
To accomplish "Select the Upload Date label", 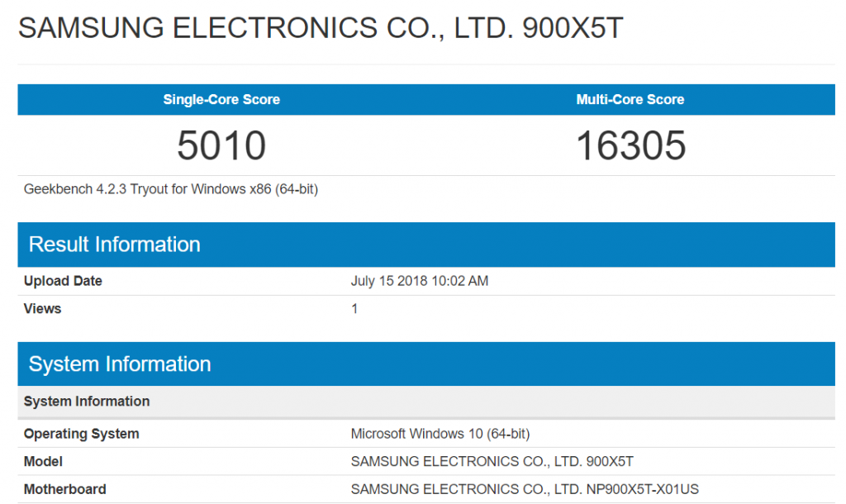I will click(x=63, y=281).
